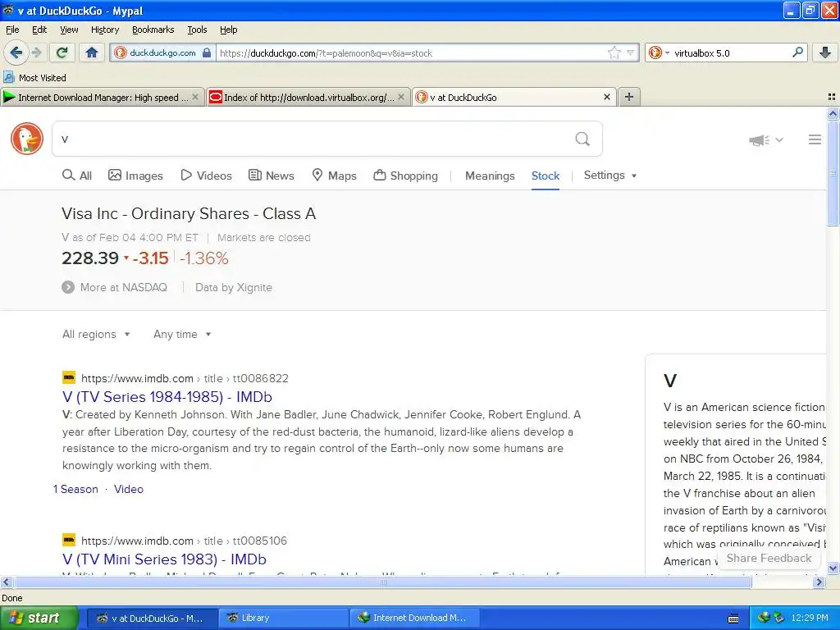Image resolution: width=840 pixels, height=630 pixels.
Task: Switch to Shopping results
Action: [x=405, y=176]
